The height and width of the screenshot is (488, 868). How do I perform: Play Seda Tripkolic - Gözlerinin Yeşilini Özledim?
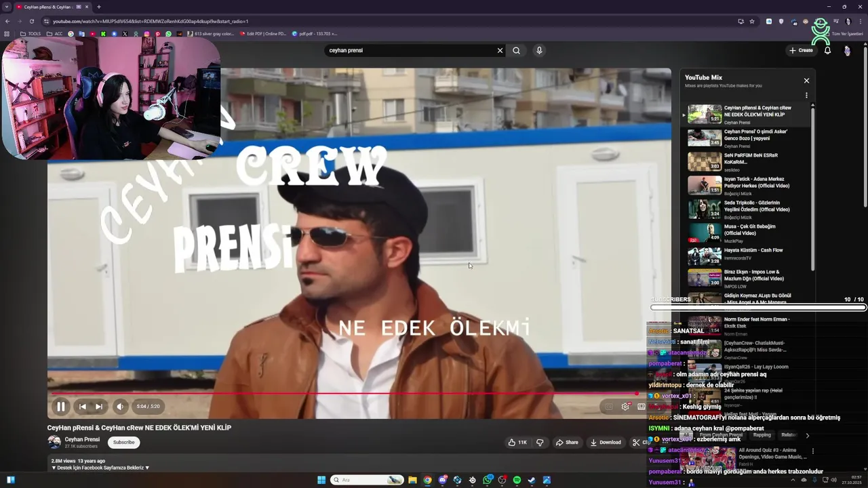pyautogui.click(x=746, y=209)
